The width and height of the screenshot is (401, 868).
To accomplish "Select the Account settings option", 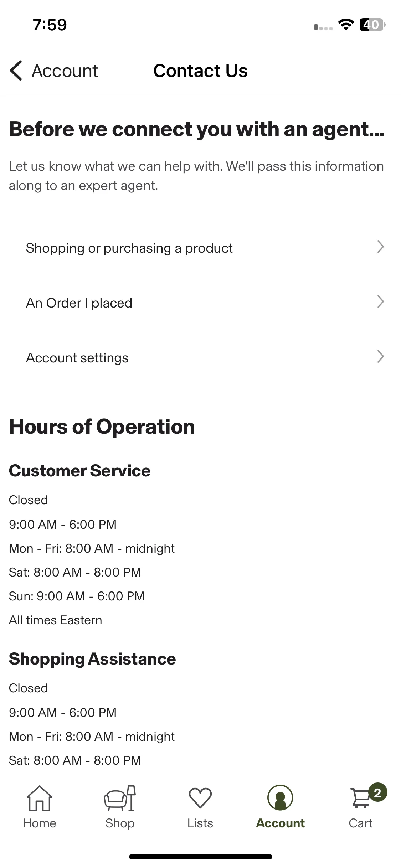I will (x=200, y=358).
